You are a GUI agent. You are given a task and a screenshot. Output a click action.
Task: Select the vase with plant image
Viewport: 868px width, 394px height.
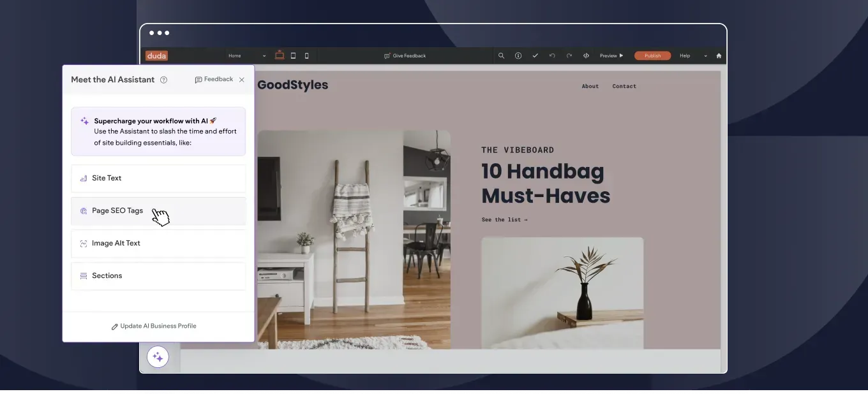[562, 293]
